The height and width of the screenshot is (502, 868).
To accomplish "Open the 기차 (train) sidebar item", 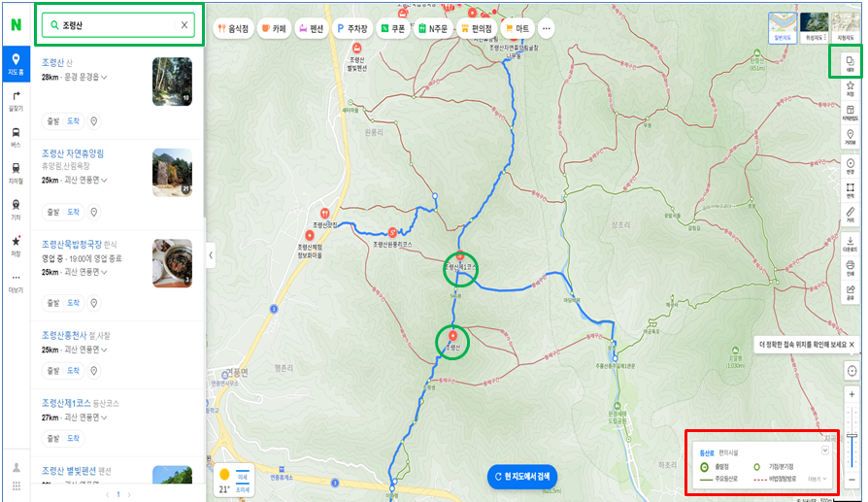I will [x=17, y=209].
